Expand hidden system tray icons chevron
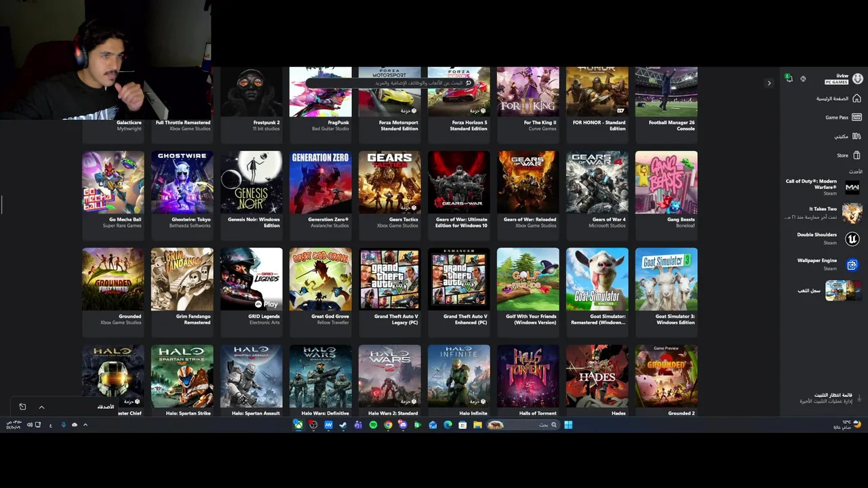The height and width of the screenshot is (488, 868). coord(85,425)
